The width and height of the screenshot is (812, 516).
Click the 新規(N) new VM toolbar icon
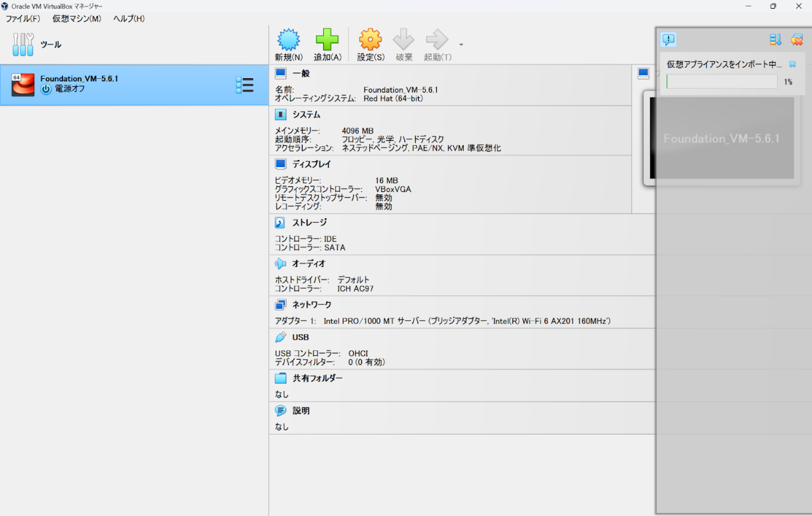click(x=288, y=39)
